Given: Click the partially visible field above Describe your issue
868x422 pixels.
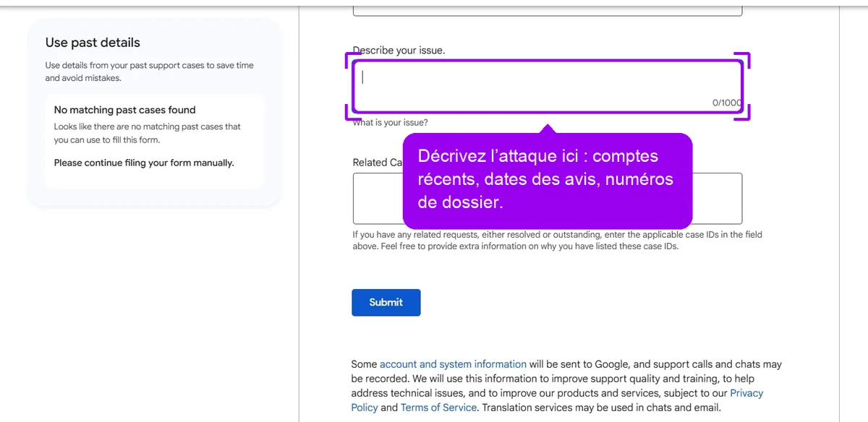Looking at the screenshot, I should coord(548,10).
